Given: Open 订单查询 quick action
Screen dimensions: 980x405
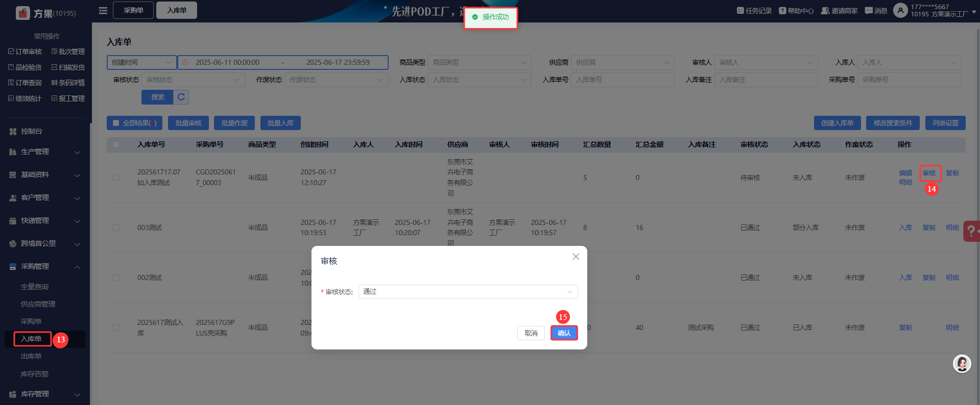Looking at the screenshot, I should (x=25, y=83).
